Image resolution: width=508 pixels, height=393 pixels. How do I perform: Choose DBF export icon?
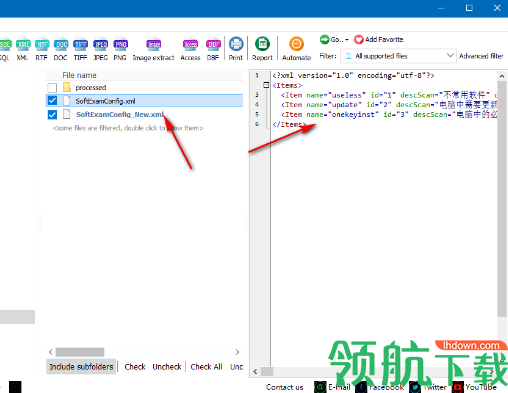tap(213, 48)
